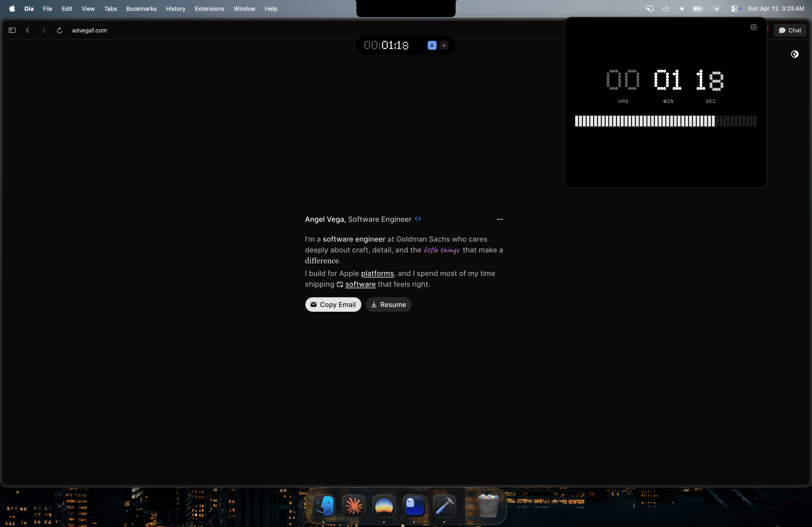Click the Copy Email button
Viewport: 812px width, 527px height.
(x=333, y=304)
